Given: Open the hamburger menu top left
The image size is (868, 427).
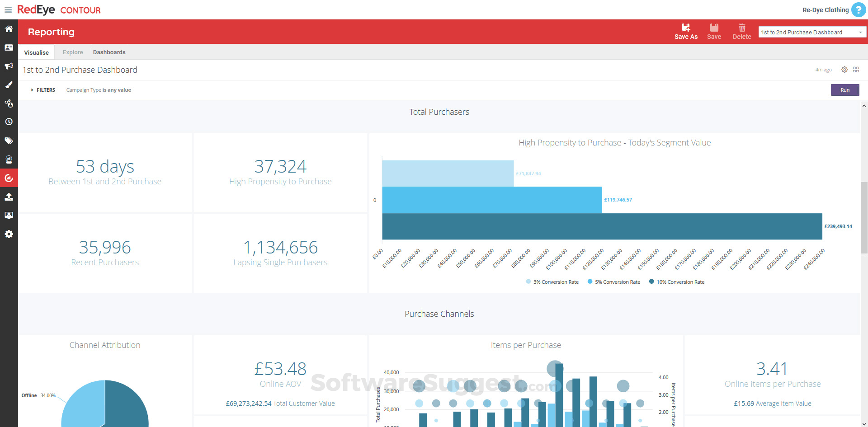Looking at the screenshot, I should [8, 9].
